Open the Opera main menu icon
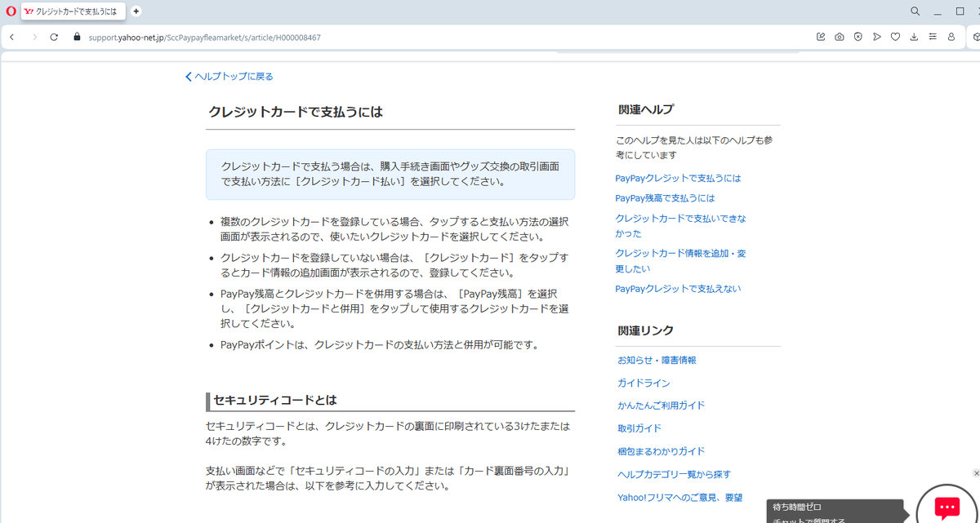The image size is (980, 523). [x=11, y=11]
